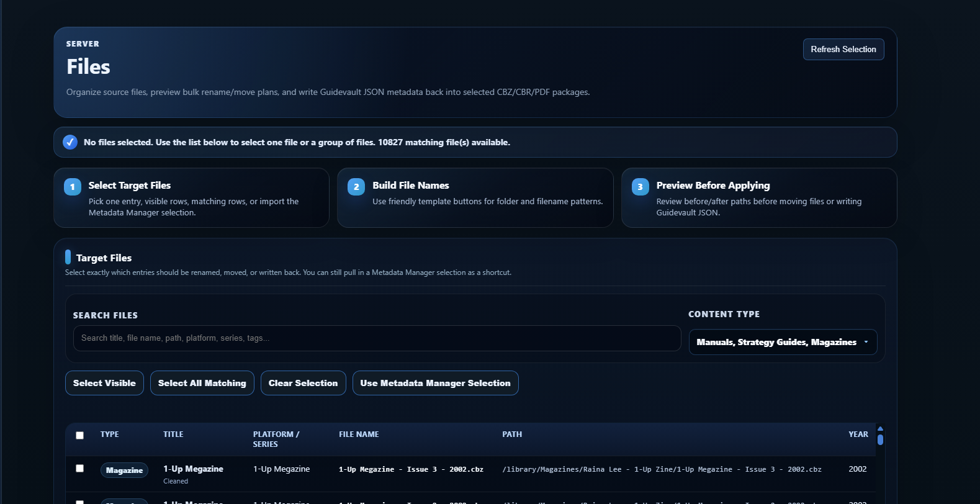Click the PATH column header
Screen dimensions: 980x504
tap(512, 434)
